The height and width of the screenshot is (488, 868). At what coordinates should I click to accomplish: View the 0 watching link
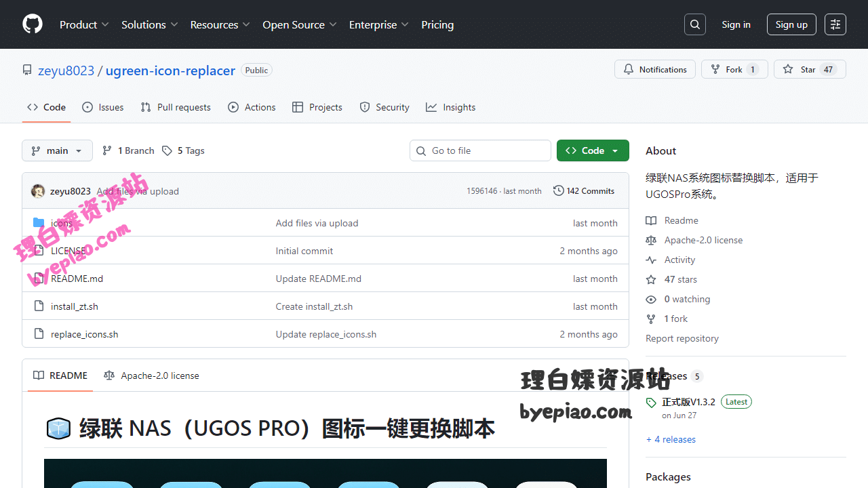point(688,299)
